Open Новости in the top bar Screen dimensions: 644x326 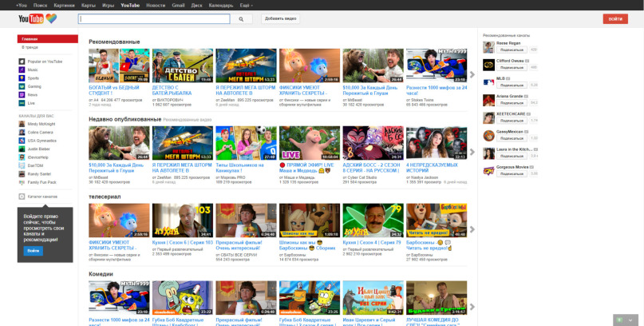pos(156,6)
